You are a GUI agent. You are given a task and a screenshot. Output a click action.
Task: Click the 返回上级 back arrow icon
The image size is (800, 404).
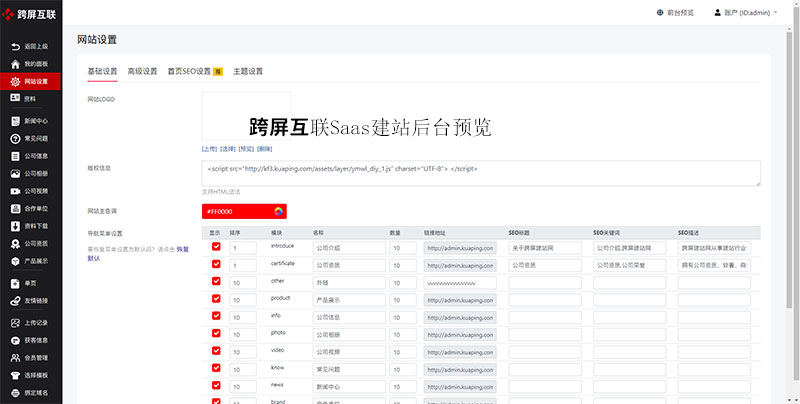(x=15, y=47)
